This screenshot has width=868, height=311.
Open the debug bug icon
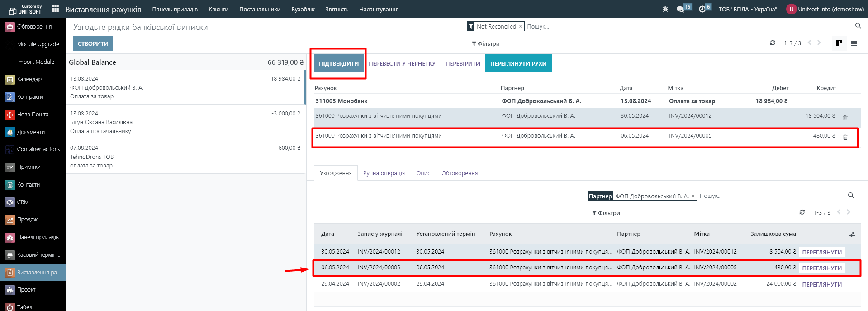pyautogui.click(x=665, y=9)
